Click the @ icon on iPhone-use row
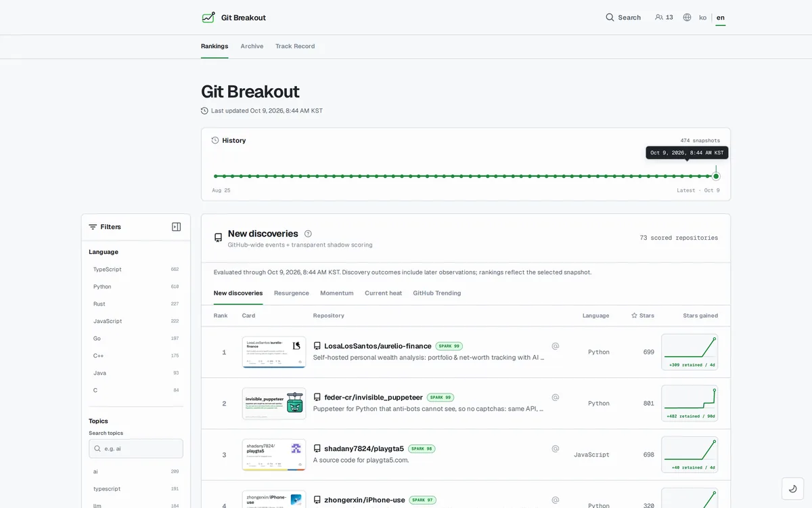 coord(556,500)
